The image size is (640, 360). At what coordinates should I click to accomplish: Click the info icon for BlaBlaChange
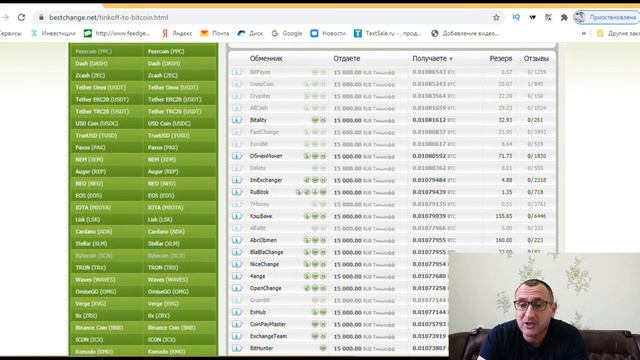point(237,252)
